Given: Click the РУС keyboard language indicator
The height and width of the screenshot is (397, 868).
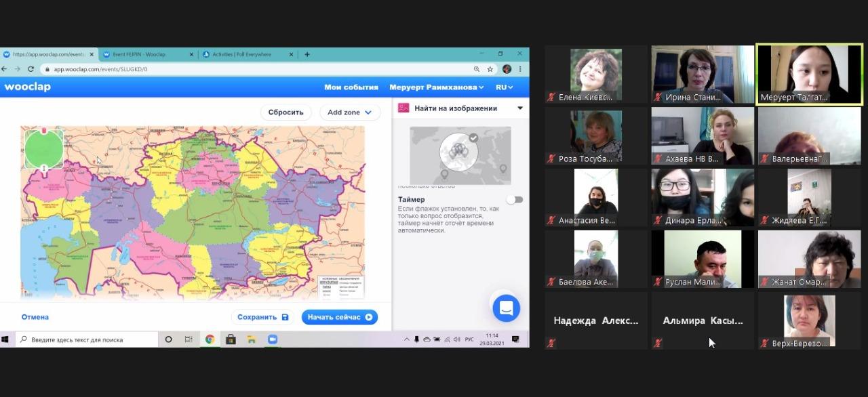Looking at the screenshot, I should (x=469, y=339).
